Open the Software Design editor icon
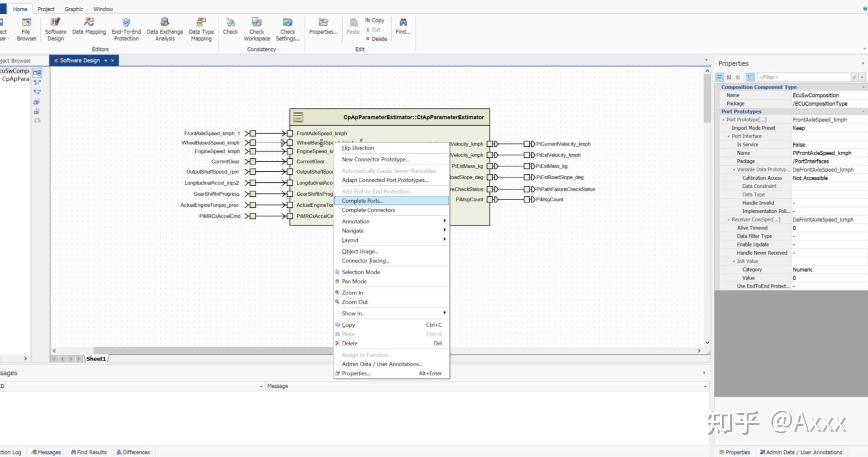Screen dimensions: 868x457 [x=55, y=22]
